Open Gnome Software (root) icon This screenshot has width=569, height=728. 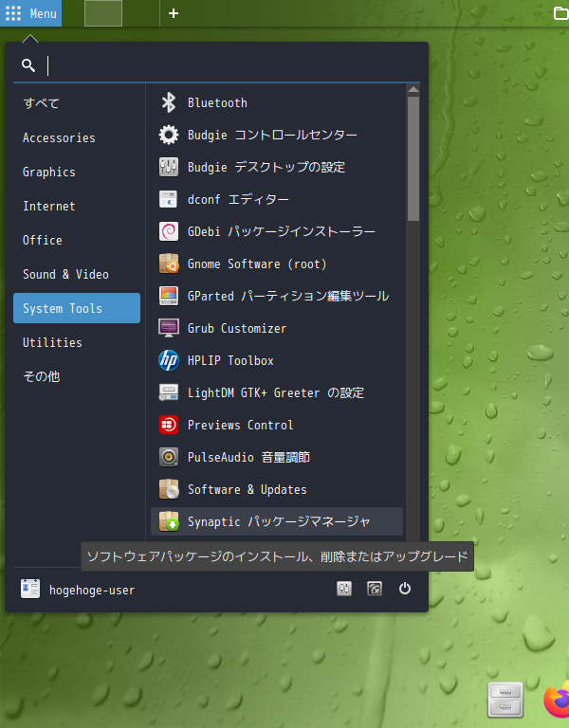(x=168, y=264)
